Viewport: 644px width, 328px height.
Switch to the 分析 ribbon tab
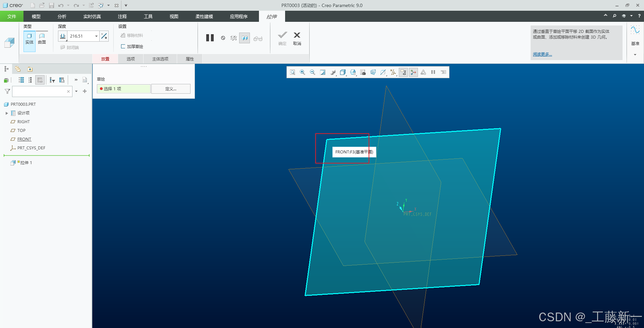[62, 16]
